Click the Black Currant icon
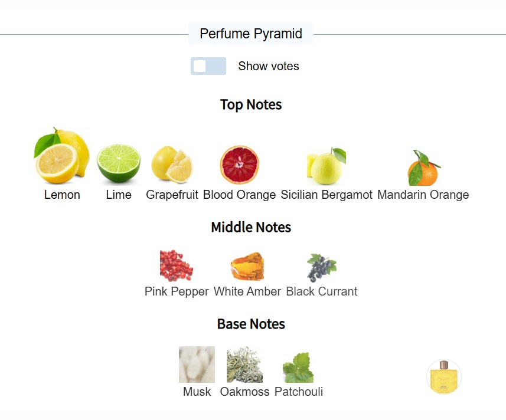This screenshot has width=506, height=420. coord(321,267)
